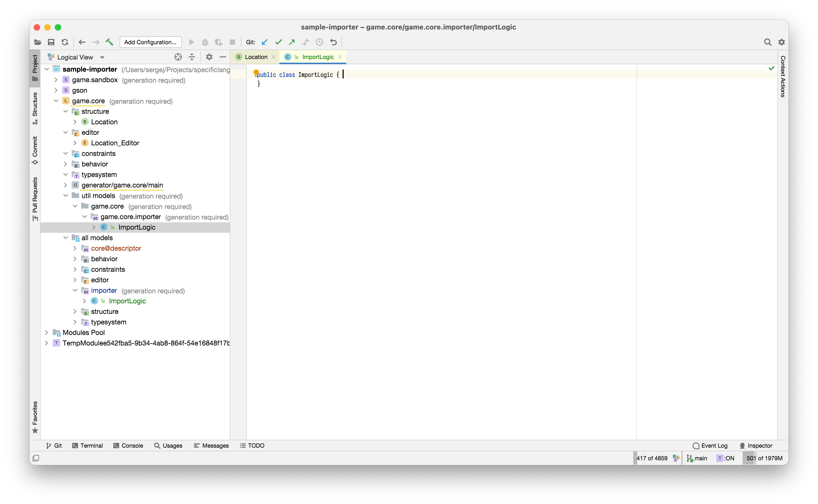
Task: Toggle the Context Actions side panel
Action: [783, 76]
